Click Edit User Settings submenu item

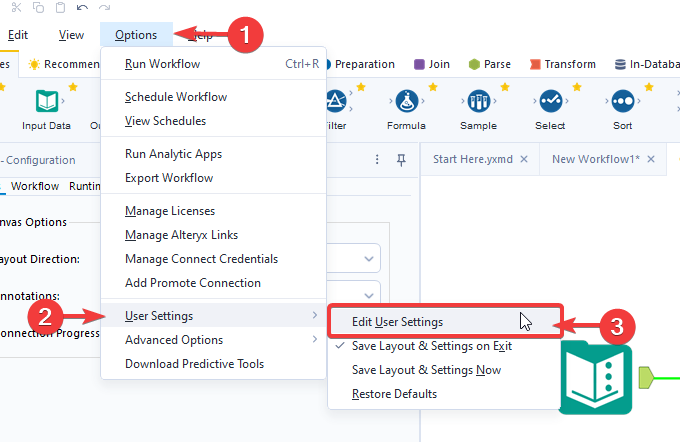tap(445, 322)
